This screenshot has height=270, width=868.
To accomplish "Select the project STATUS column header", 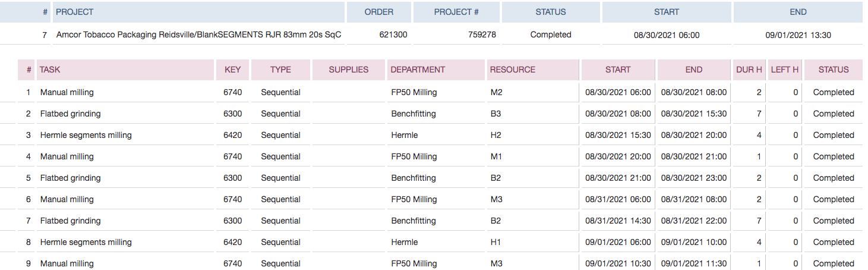I will (x=551, y=12).
